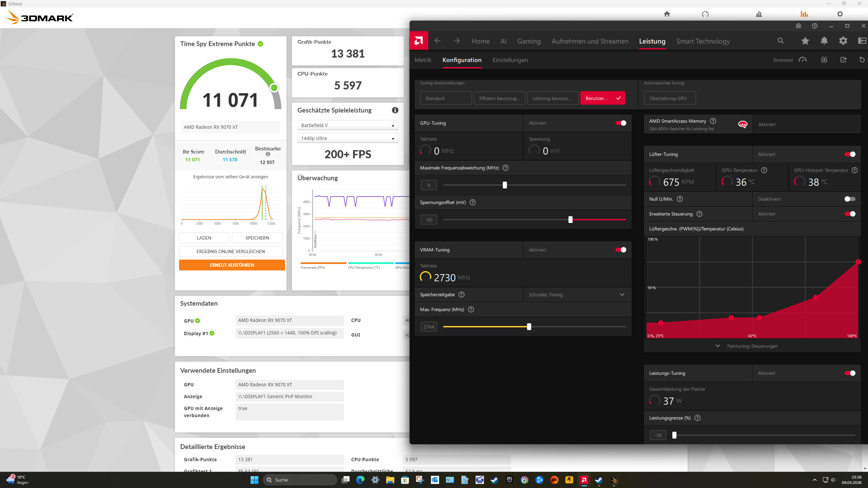
Task: Show help for Leistungsgrenze
Action: pos(697,418)
